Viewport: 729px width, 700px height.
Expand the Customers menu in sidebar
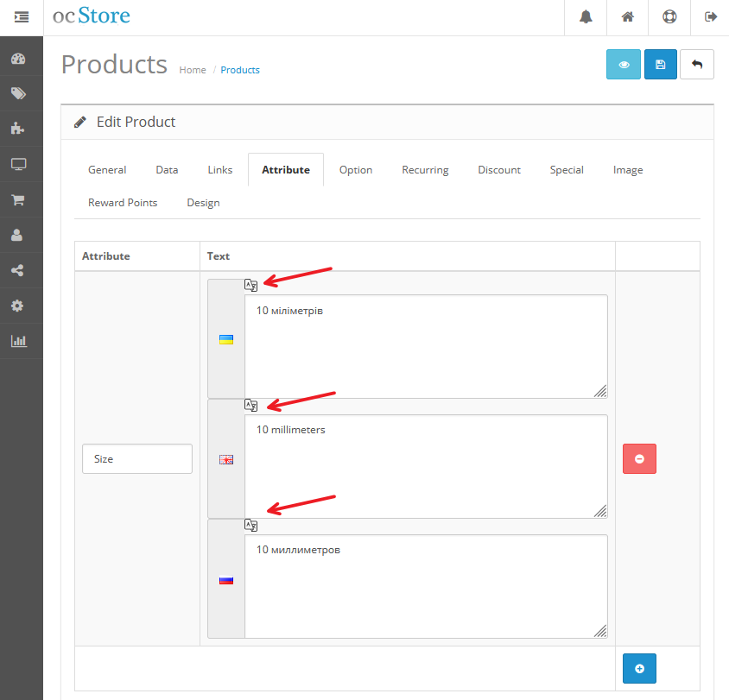coord(18,235)
